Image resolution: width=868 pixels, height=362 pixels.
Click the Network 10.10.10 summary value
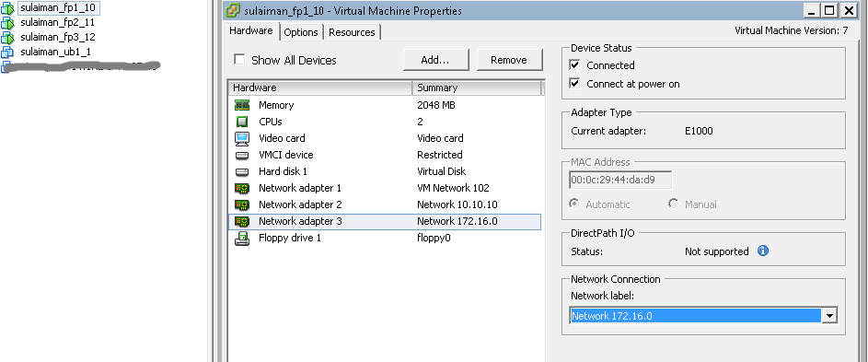(x=457, y=204)
